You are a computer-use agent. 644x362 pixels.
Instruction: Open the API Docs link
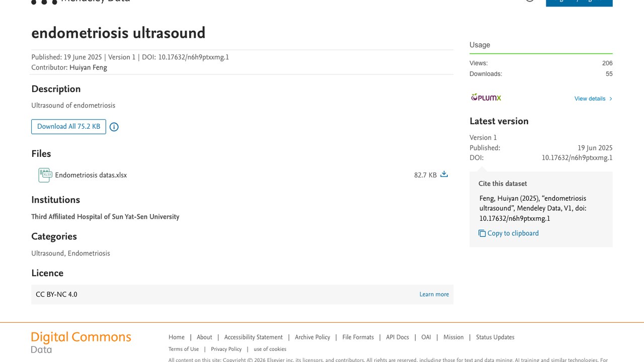tap(397, 337)
